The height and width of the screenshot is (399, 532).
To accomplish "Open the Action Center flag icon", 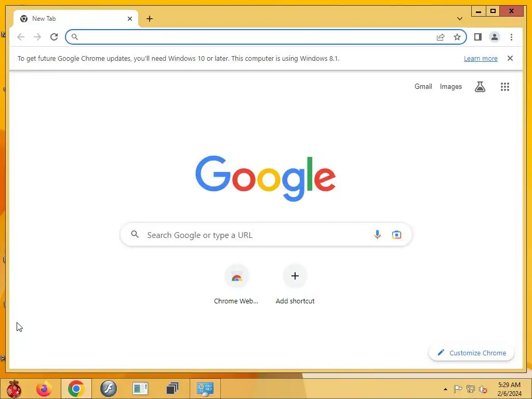I will point(458,389).
